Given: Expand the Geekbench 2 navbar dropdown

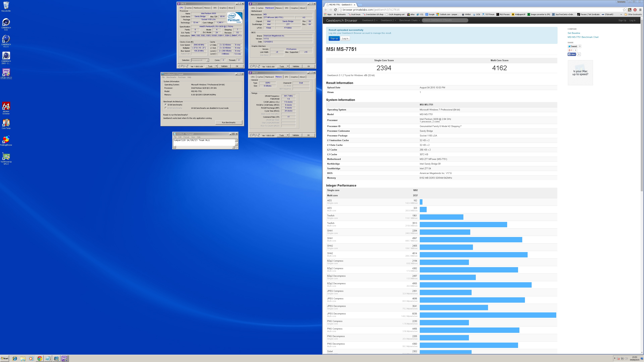Looking at the screenshot, I should pos(388,20).
